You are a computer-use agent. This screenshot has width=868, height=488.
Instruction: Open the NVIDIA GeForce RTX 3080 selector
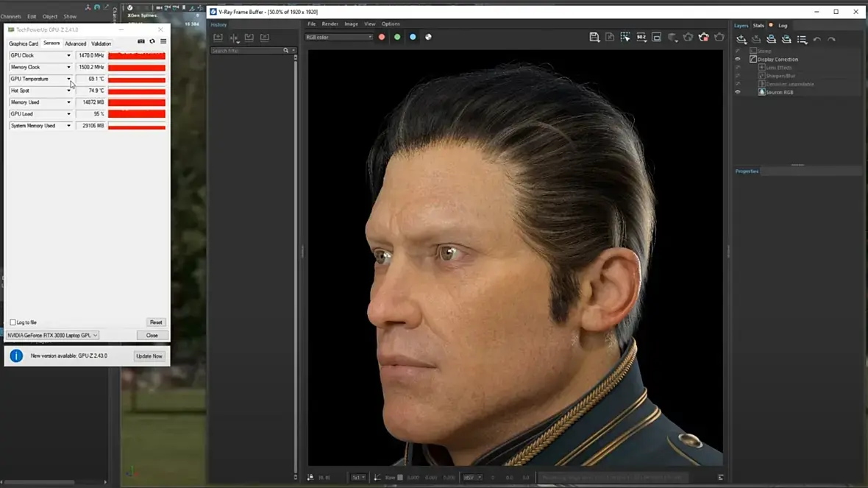[52, 336]
